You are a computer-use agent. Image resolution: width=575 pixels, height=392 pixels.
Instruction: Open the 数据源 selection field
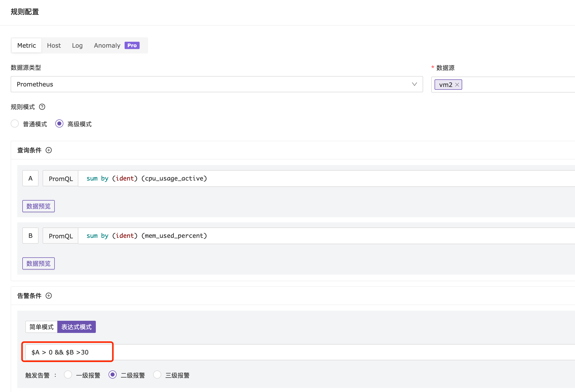click(503, 84)
